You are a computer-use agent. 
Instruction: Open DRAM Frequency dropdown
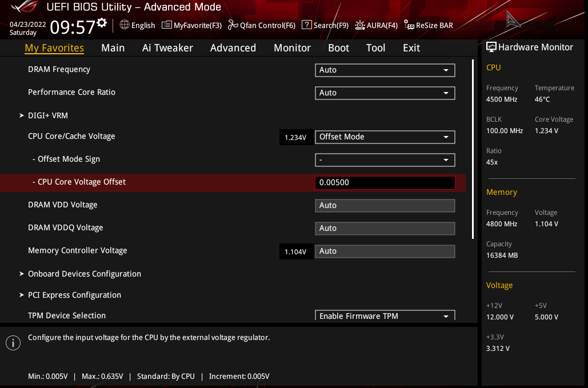pos(385,70)
